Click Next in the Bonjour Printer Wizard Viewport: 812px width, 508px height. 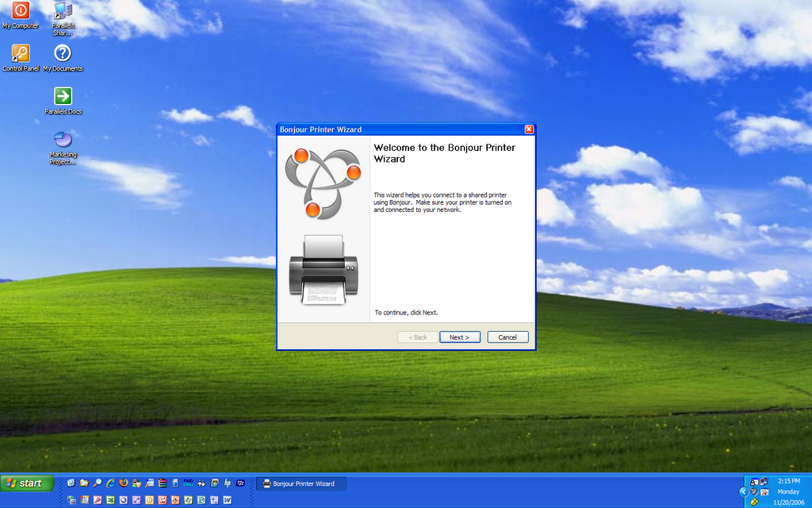tap(460, 337)
